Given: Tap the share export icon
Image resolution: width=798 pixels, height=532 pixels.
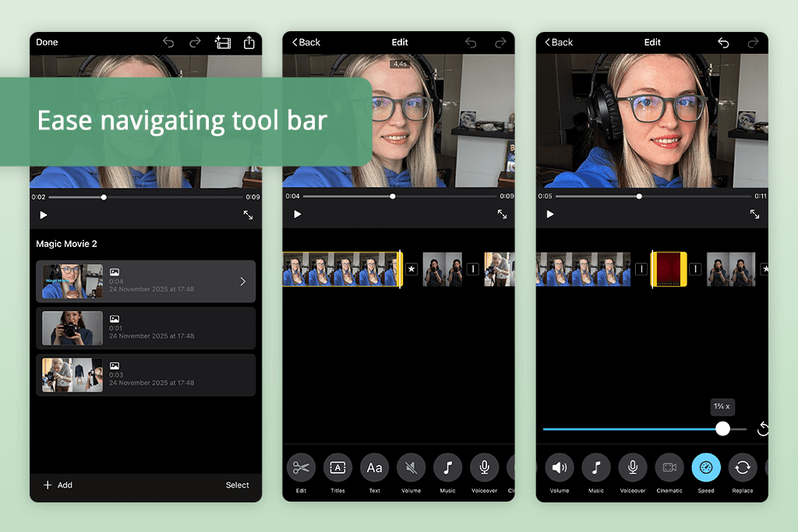Looking at the screenshot, I should coord(249,42).
